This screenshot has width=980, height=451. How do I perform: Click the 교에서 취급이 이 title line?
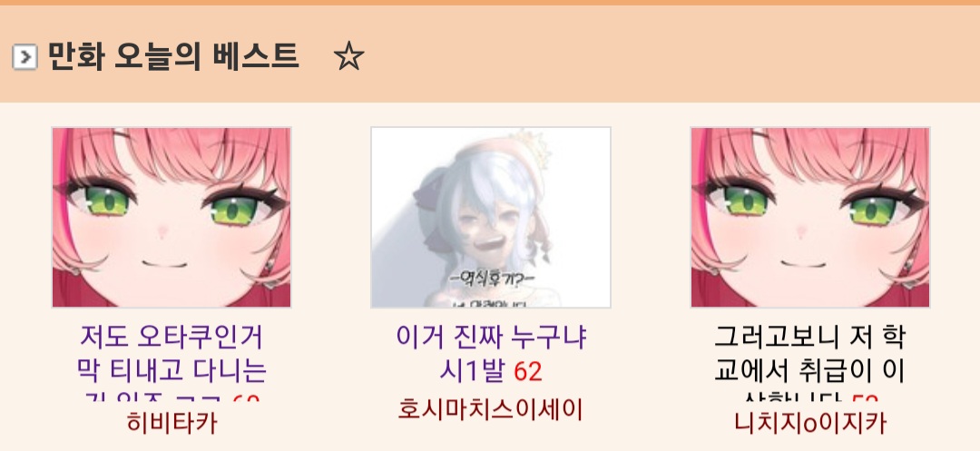click(809, 370)
